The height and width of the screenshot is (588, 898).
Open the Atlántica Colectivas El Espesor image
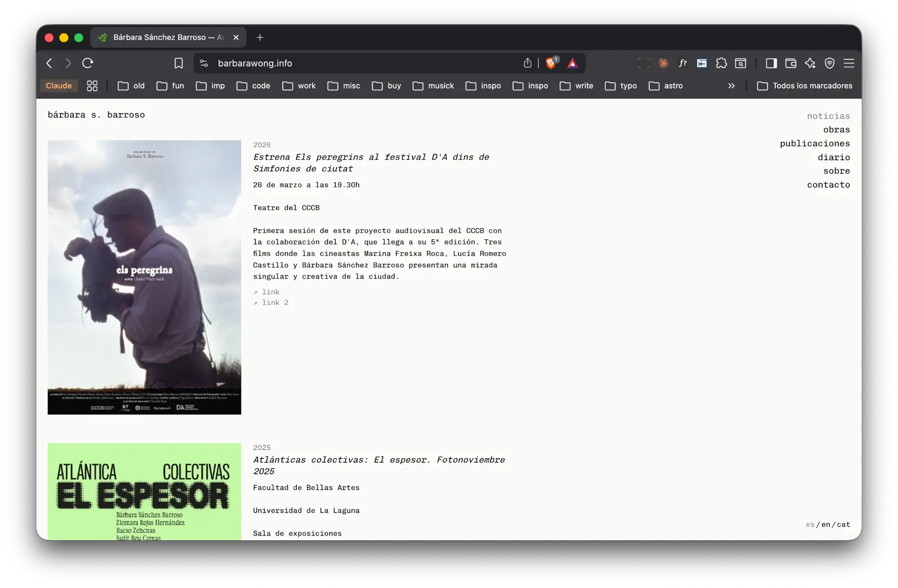(145, 491)
